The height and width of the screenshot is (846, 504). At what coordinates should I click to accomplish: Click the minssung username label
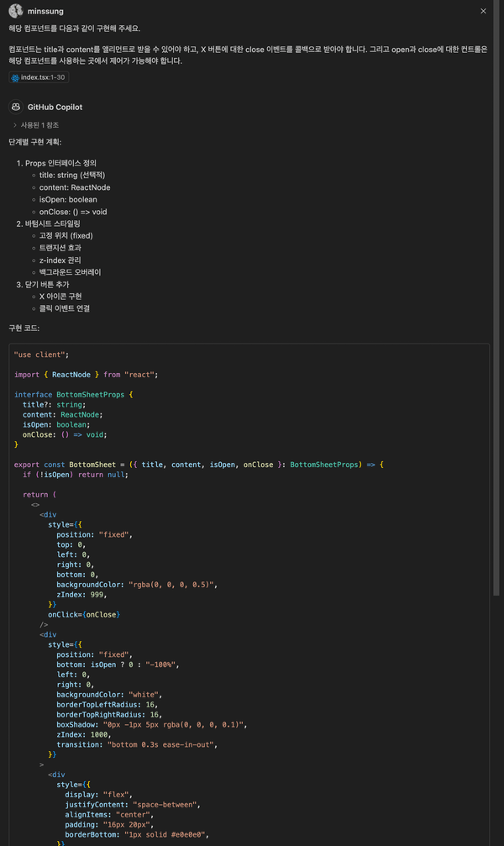point(45,11)
